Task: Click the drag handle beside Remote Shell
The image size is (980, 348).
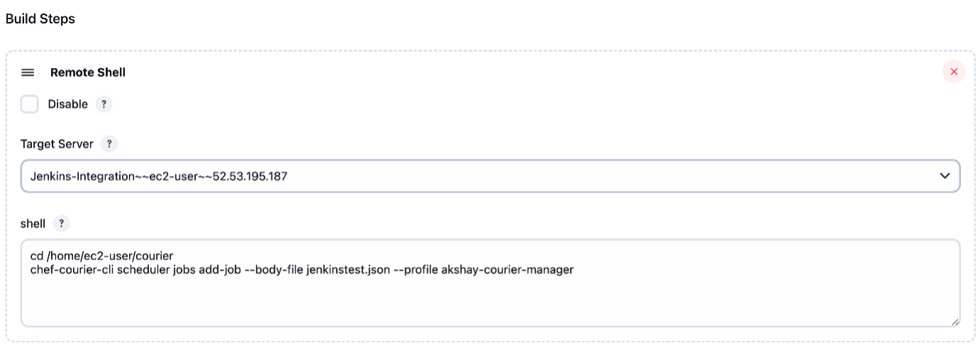Action: coord(28,72)
